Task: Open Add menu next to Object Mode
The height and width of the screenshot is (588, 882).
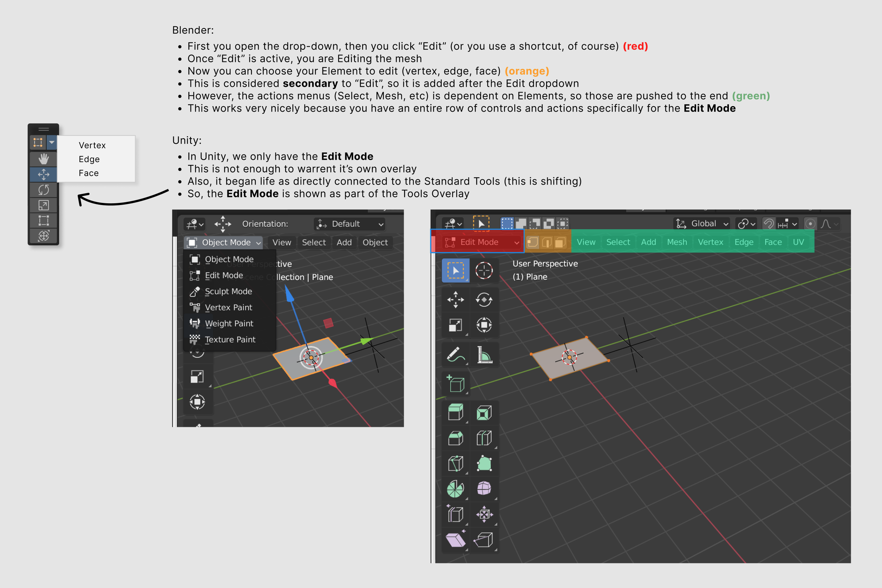Action: point(344,243)
